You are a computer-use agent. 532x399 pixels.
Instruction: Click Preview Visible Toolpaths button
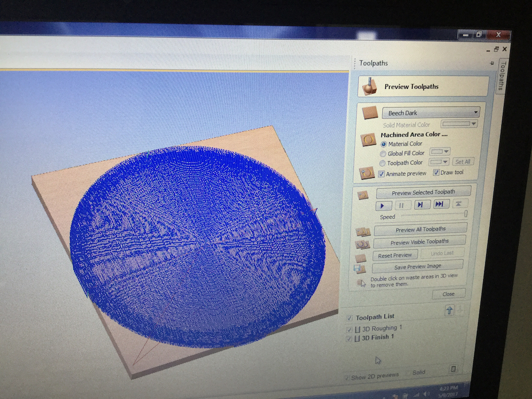(420, 242)
